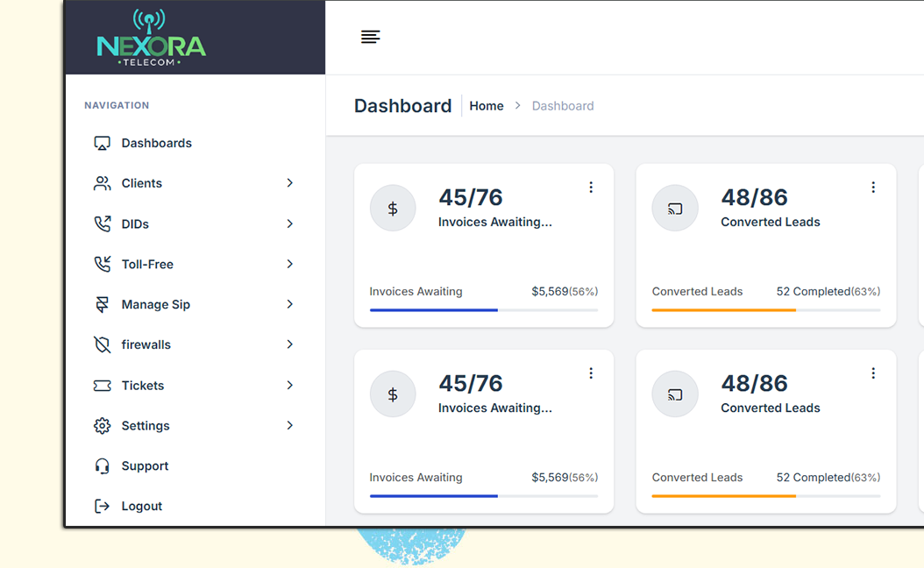Open three-dot menu on top Invoices card
924x568 pixels.
click(x=591, y=188)
